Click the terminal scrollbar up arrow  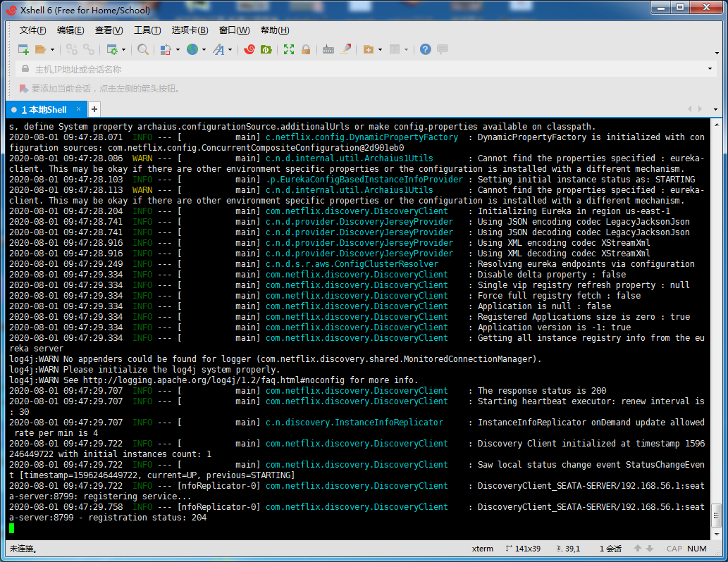pyautogui.click(x=717, y=125)
